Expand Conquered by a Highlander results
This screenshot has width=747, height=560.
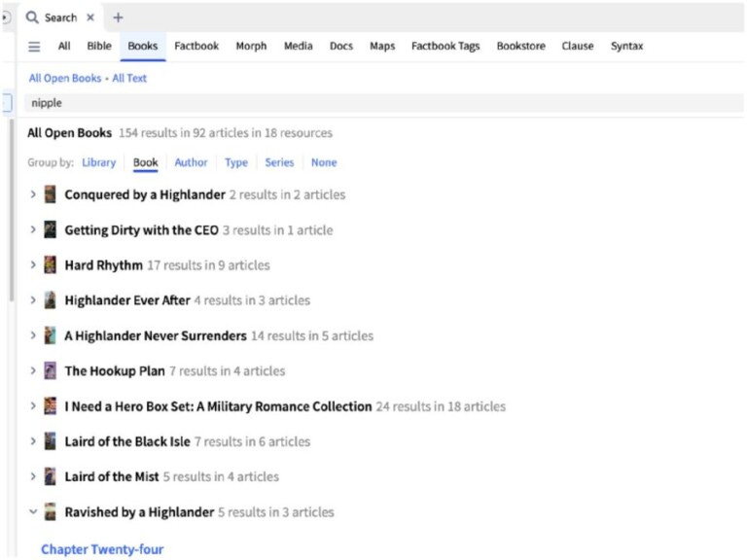(33, 194)
